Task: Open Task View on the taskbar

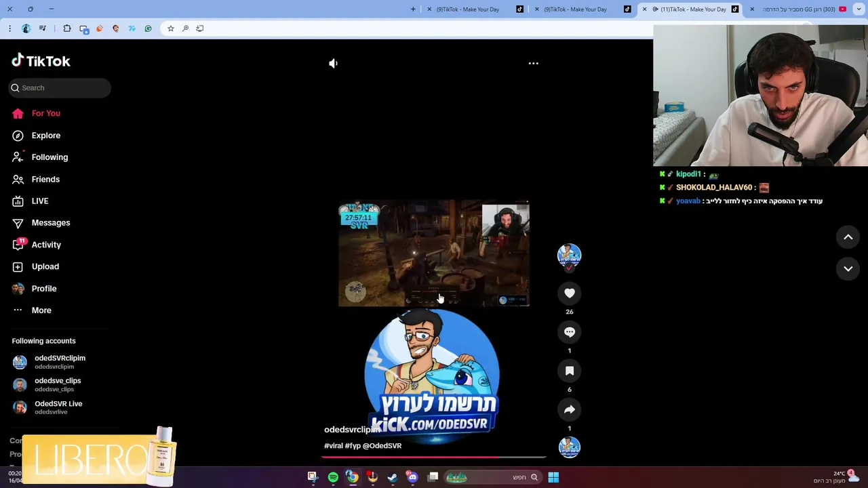Action: [x=433, y=477]
